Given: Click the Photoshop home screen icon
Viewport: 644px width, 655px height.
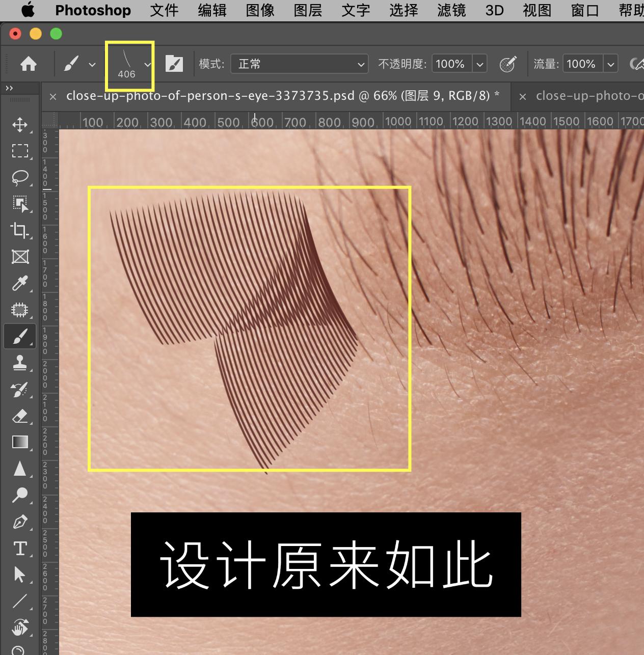Looking at the screenshot, I should pyautogui.click(x=29, y=63).
